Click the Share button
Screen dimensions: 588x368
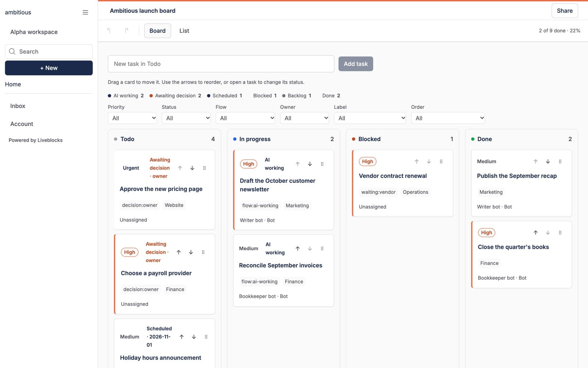point(564,11)
